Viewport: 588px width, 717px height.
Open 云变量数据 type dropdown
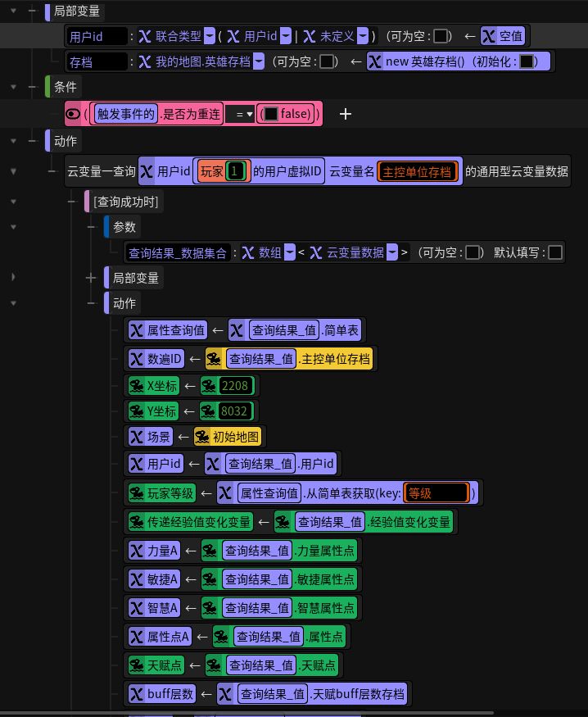click(x=392, y=252)
